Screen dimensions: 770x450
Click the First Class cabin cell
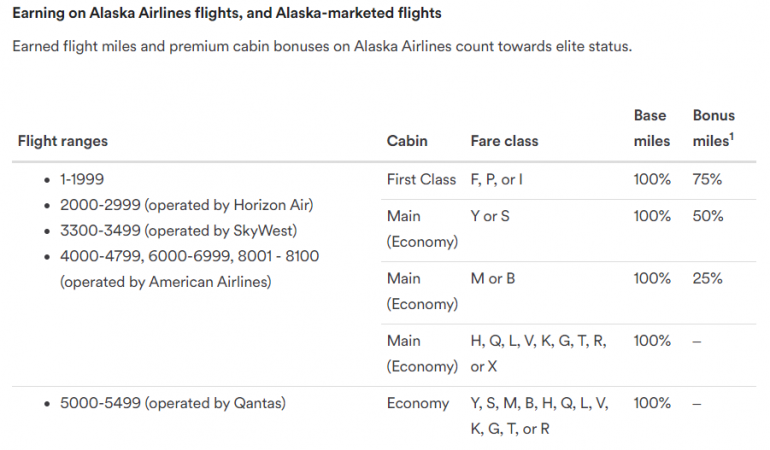point(421,180)
